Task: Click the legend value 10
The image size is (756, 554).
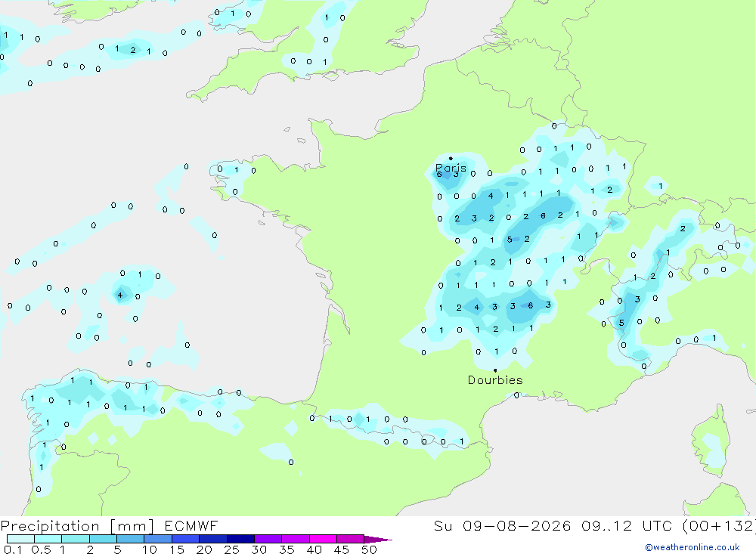Action: coord(150,549)
